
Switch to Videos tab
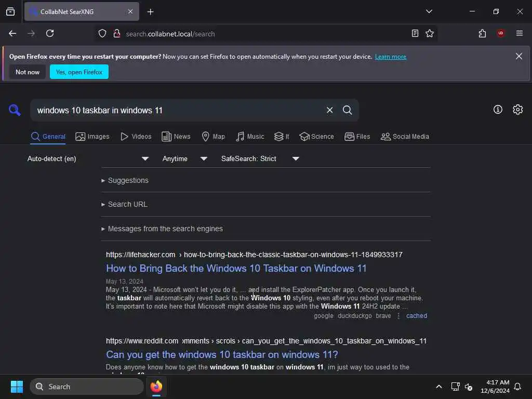(136, 137)
